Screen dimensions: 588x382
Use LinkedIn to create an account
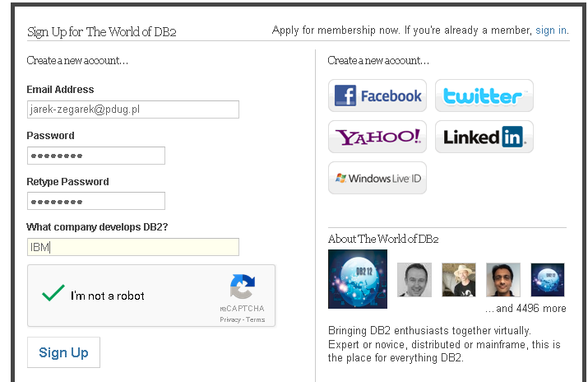(x=484, y=137)
